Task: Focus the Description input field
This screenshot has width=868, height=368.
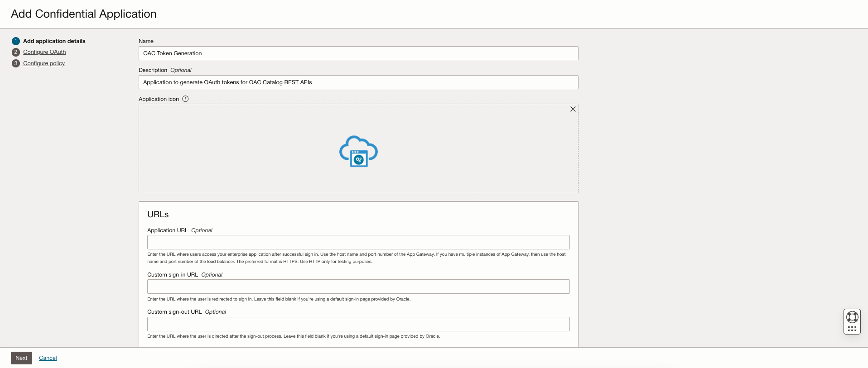Action: point(358,82)
